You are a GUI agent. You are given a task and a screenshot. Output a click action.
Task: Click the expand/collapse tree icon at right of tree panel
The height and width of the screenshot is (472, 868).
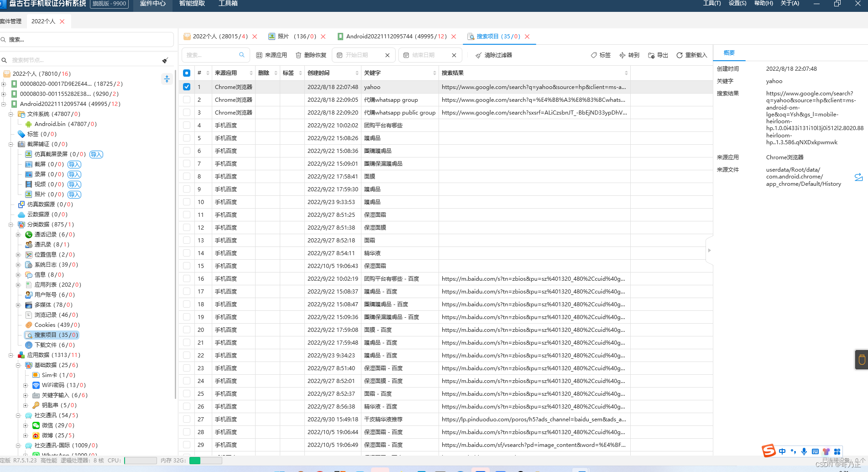(x=167, y=79)
